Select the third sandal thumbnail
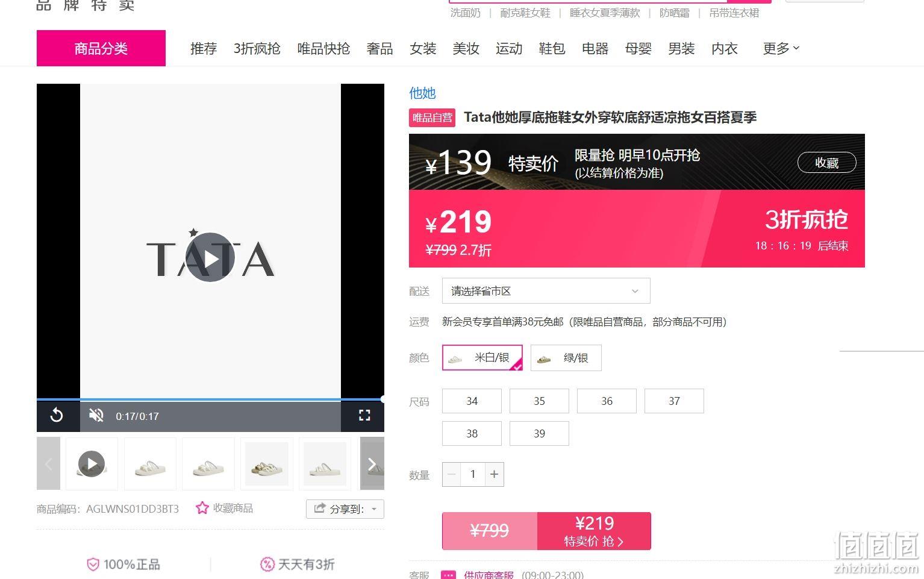The width and height of the screenshot is (924, 579). click(208, 463)
